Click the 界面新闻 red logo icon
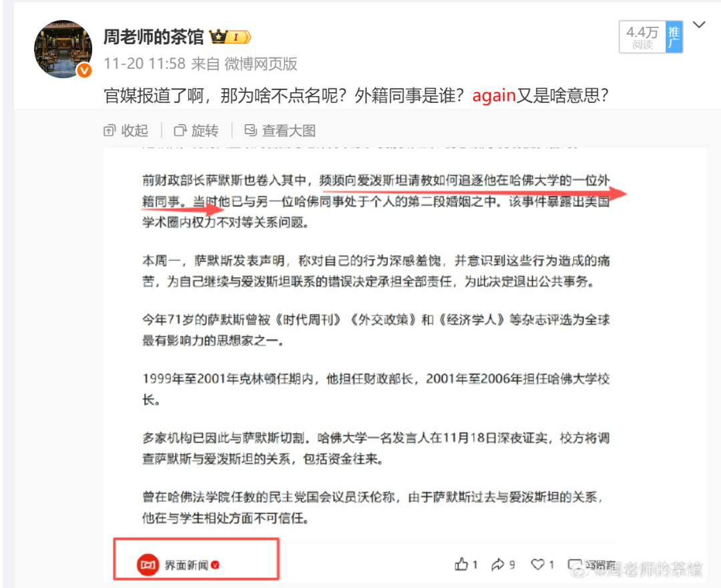 [148, 564]
